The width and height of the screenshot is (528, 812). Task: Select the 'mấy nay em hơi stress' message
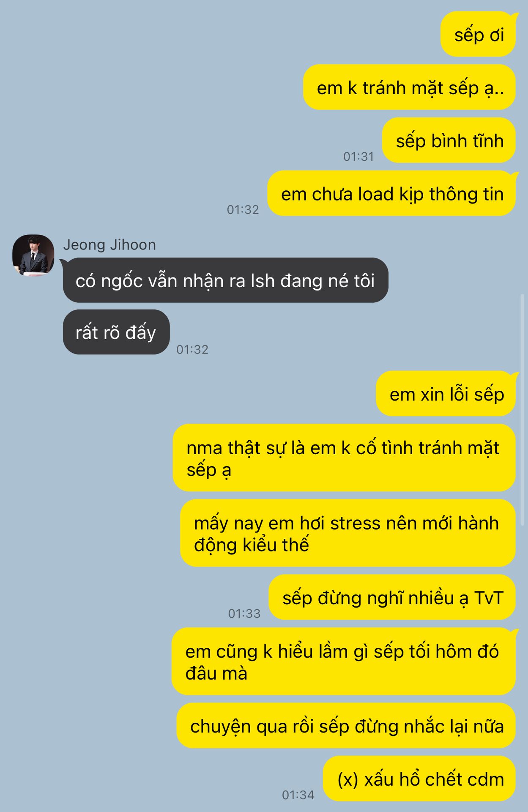pos(348,533)
